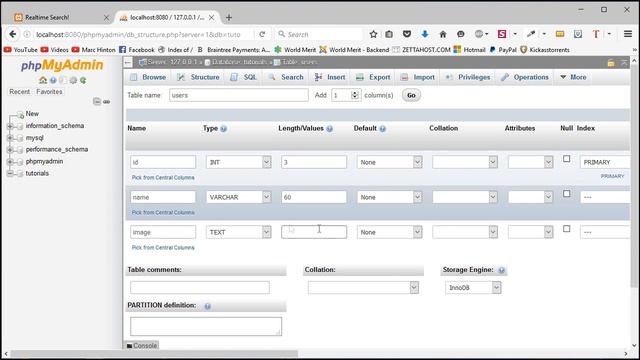Click the horizontal scrollbar at bottom

(x=154, y=353)
